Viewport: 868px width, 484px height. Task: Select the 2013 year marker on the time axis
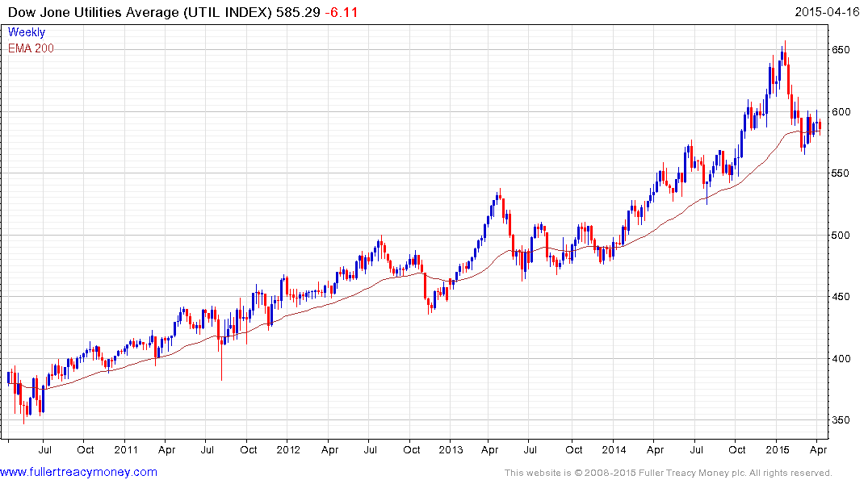(x=450, y=449)
